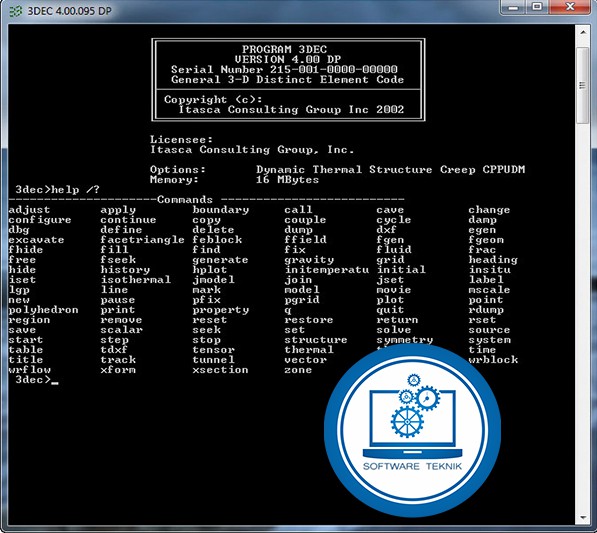
Task: Click the 'pgrid' command
Action: point(302,300)
